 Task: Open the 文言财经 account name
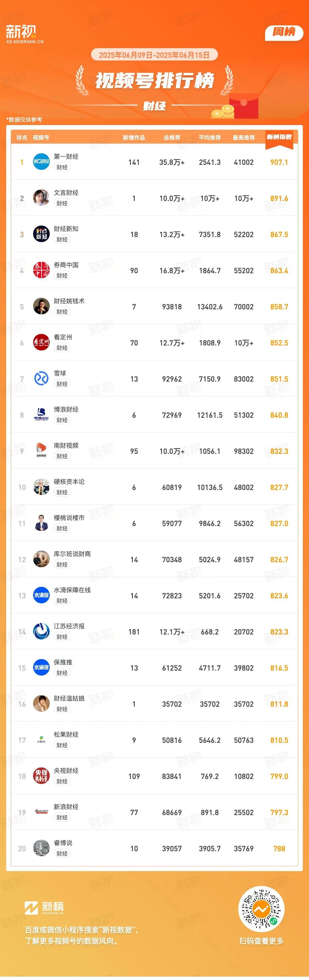pyautogui.click(x=66, y=192)
